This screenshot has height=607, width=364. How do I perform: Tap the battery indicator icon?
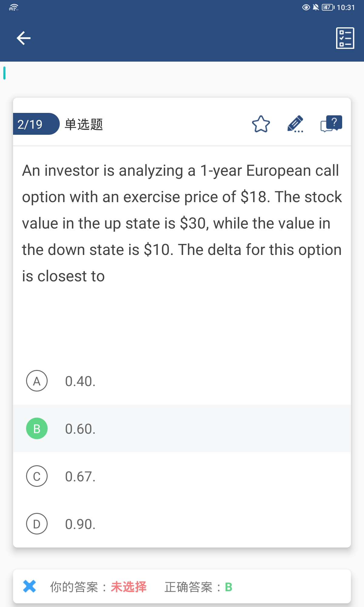tap(328, 7)
